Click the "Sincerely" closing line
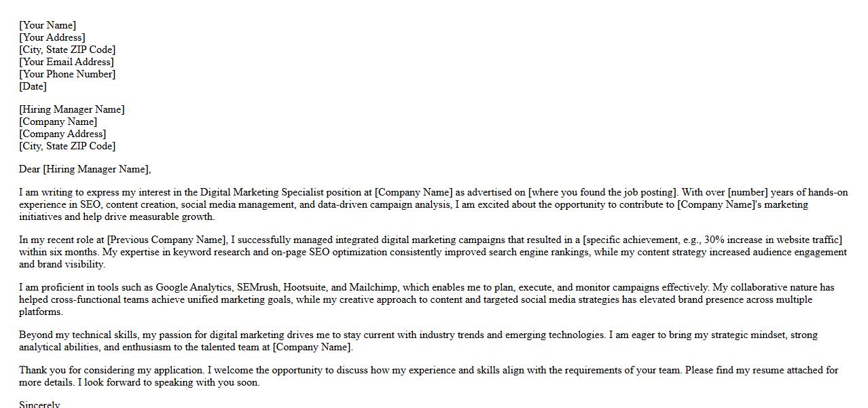 (x=39, y=405)
